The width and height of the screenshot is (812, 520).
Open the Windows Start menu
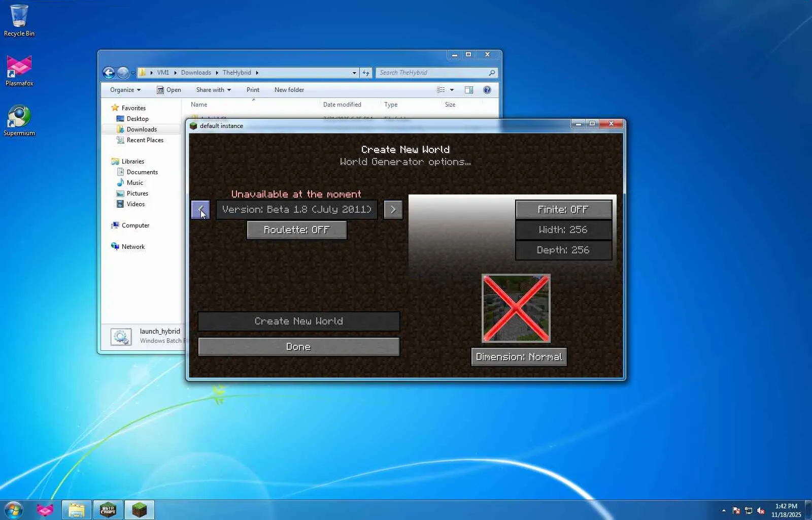coord(13,509)
